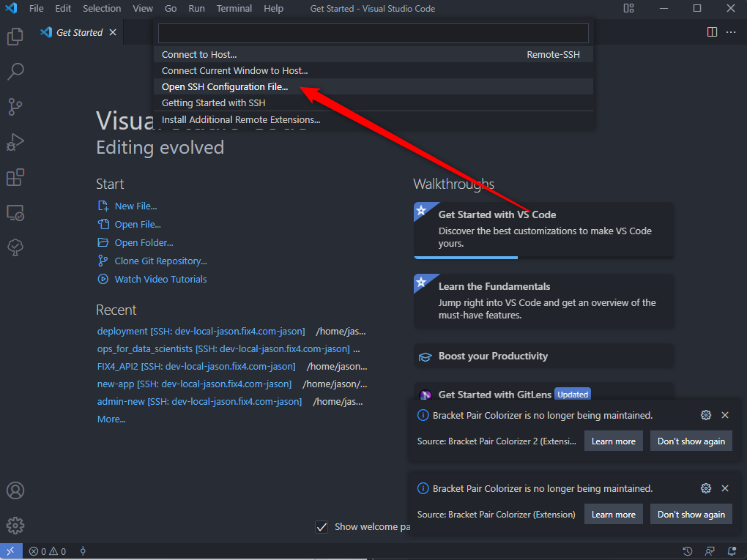
Task: Open the editor More Actions ellipsis
Action: pos(731,32)
